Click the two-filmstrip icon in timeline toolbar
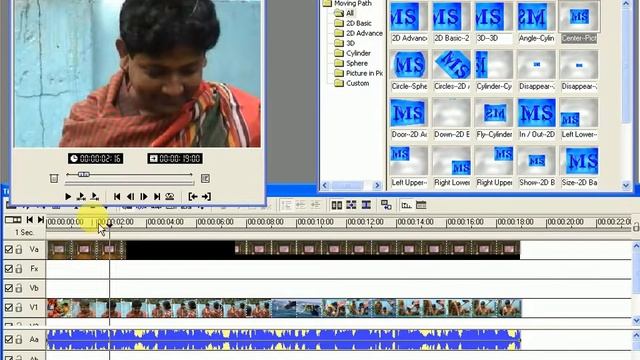640x360 pixels. coord(337,205)
